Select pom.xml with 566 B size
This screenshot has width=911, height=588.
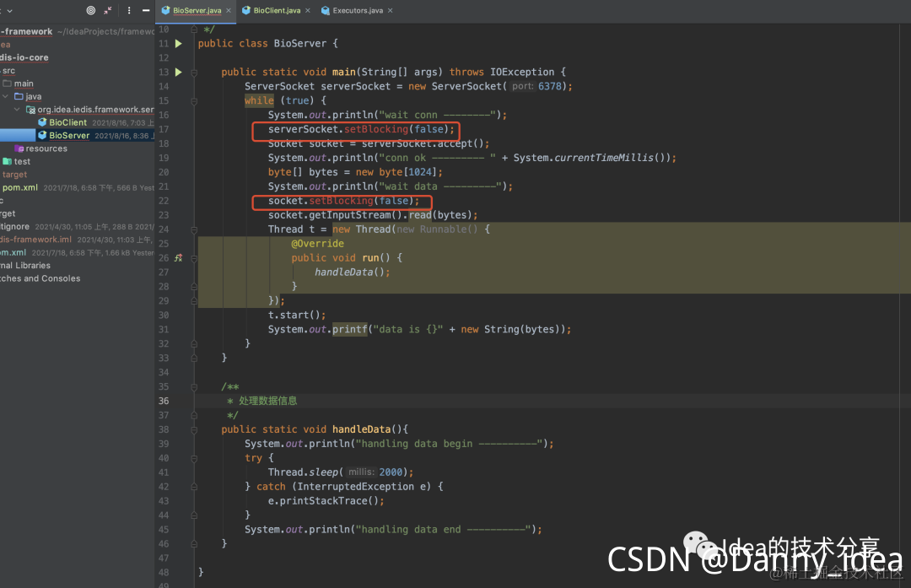click(x=78, y=187)
